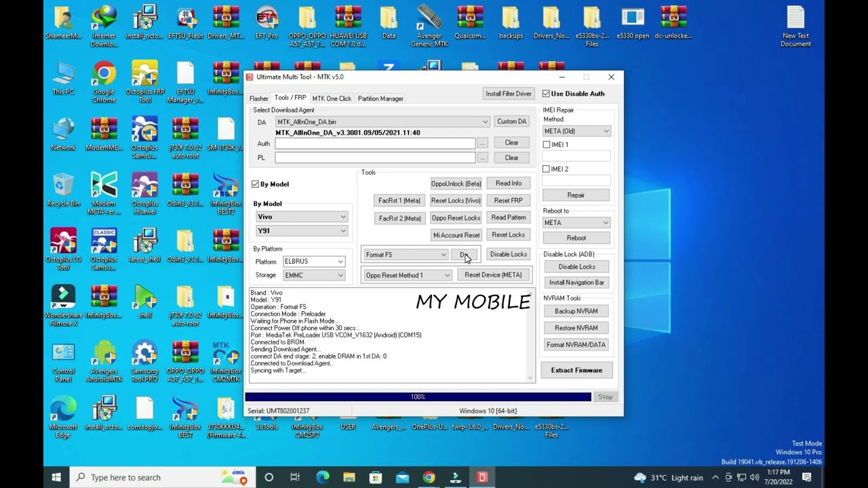Open InfinityBox CM2MTK desktop icon
The width and height of the screenshot is (868, 488).
[x=226, y=362]
